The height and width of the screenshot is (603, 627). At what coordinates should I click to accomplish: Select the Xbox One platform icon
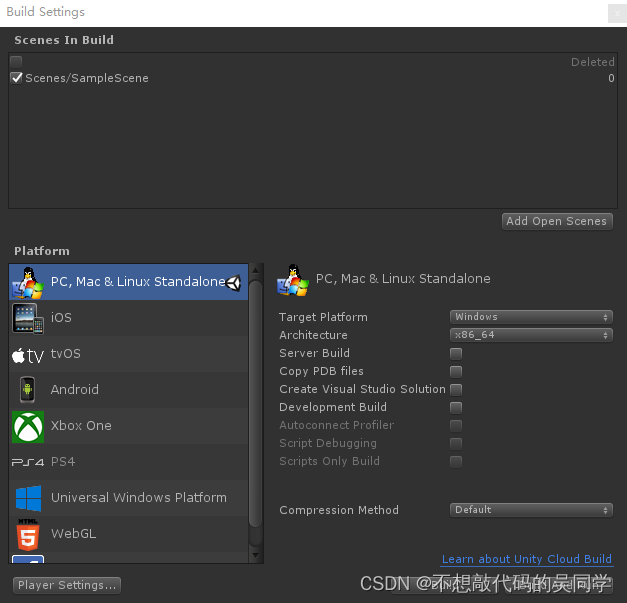27,426
